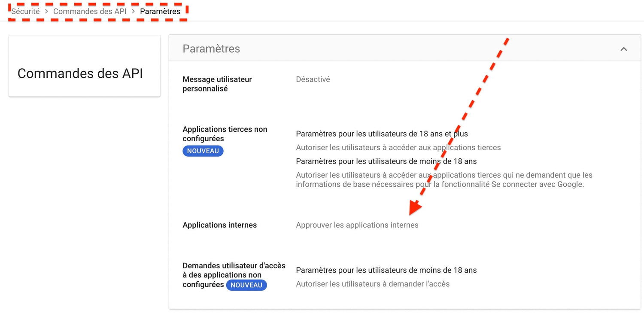The image size is (644, 316).
Task: Open Paramètres pour les utilisateurs de moins de 18 ans
Action: pyautogui.click(x=386, y=161)
